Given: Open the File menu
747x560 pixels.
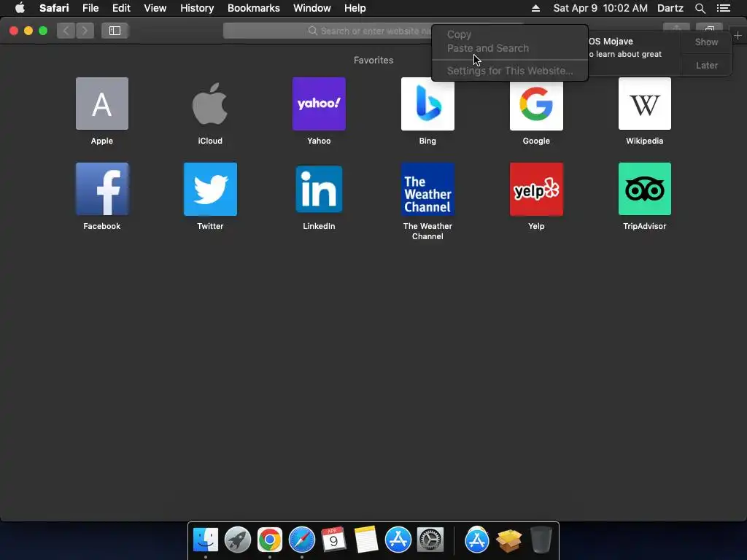Looking at the screenshot, I should tap(90, 8).
